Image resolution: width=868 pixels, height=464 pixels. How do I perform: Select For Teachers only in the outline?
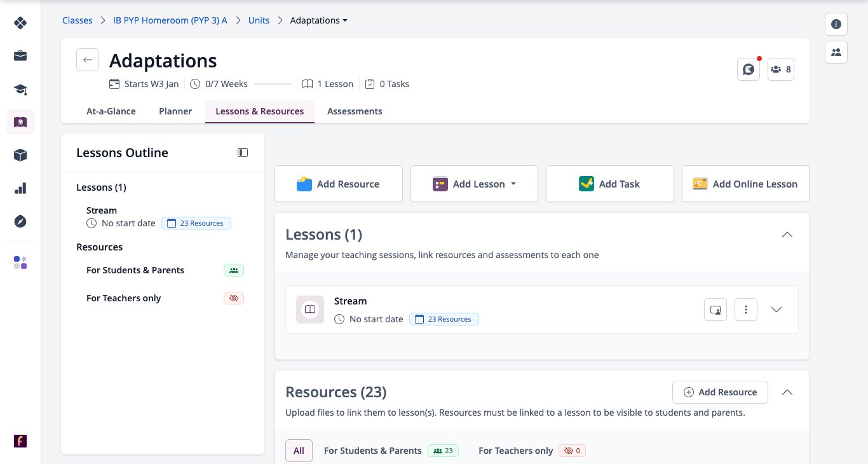pos(124,298)
